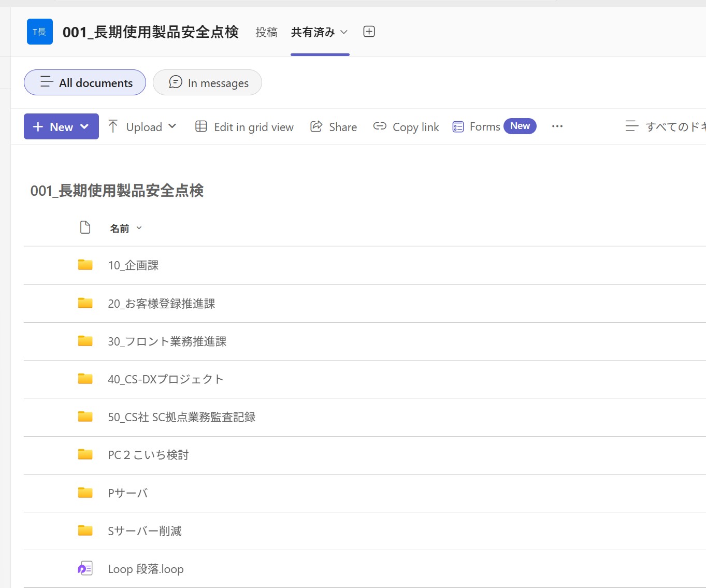Click the Share toolbar button

pos(334,127)
